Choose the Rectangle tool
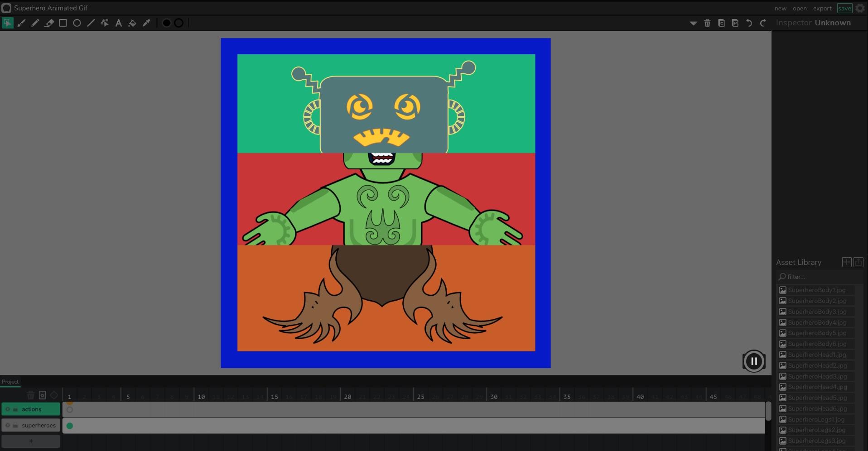The image size is (868, 451). (x=63, y=23)
